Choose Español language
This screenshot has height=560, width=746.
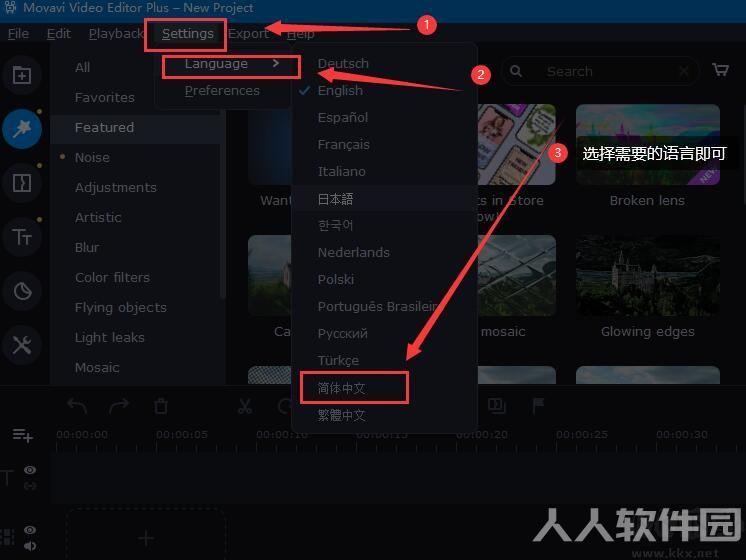pyautogui.click(x=384, y=118)
